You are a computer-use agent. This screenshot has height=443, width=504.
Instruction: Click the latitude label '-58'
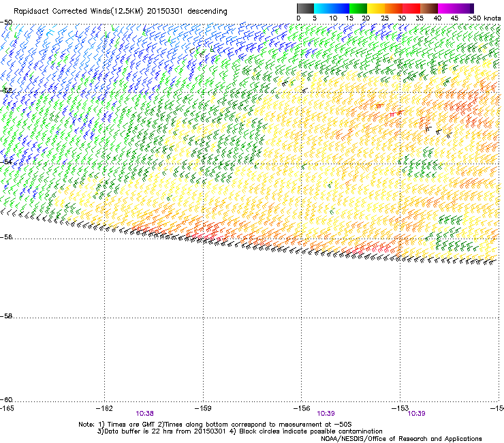click(x=6, y=316)
